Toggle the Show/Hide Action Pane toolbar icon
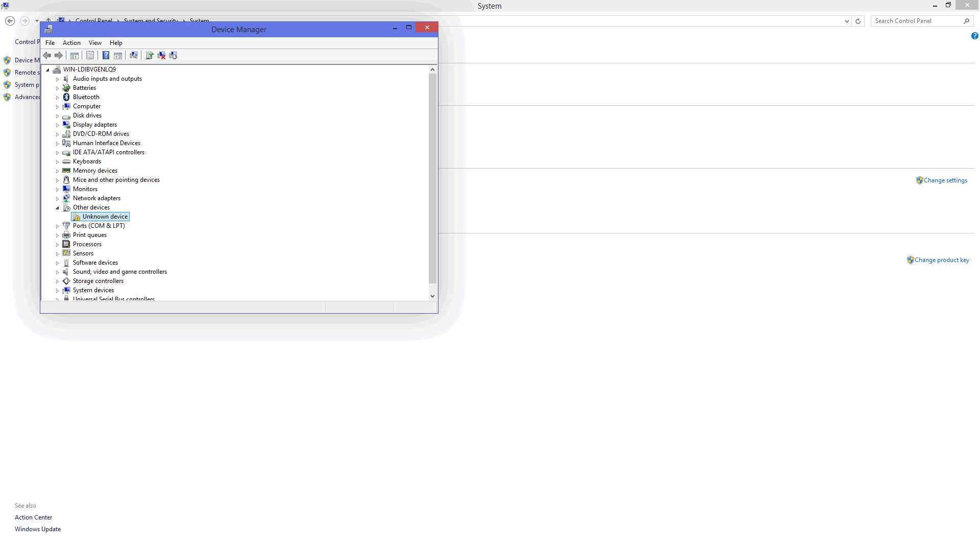This screenshot has width=980, height=543. pyautogui.click(x=118, y=56)
